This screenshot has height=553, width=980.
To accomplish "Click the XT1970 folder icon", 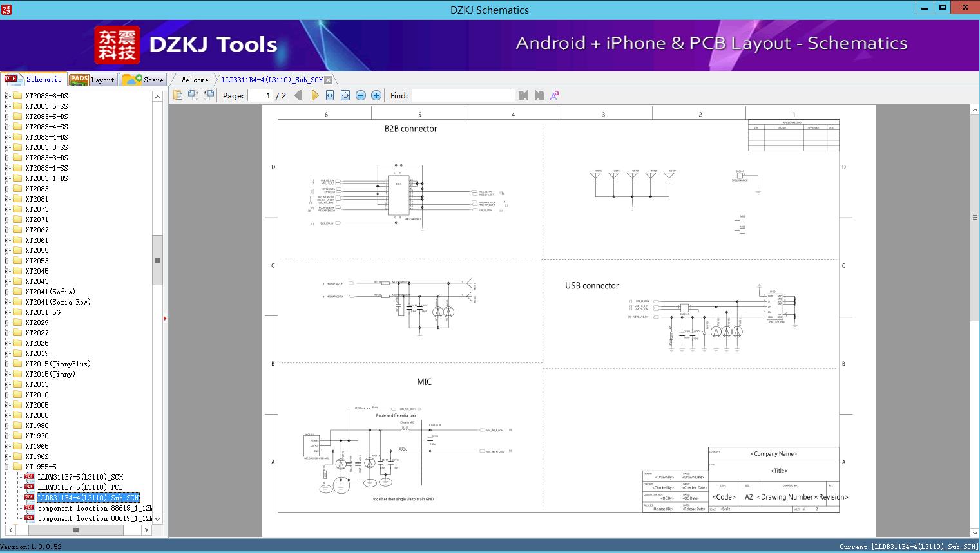I will click(x=18, y=436).
